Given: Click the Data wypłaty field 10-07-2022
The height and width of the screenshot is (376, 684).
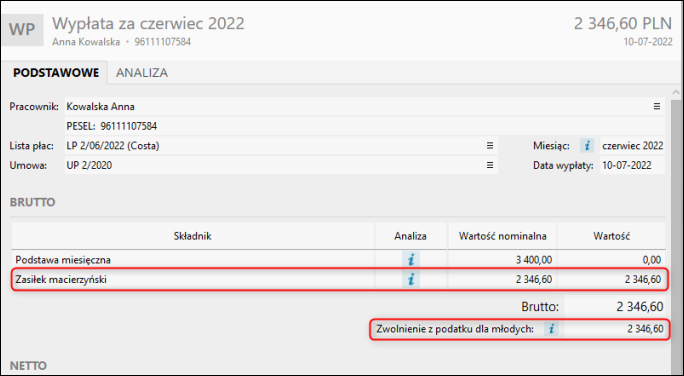Looking at the screenshot, I should pyautogui.click(x=633, y=165).
